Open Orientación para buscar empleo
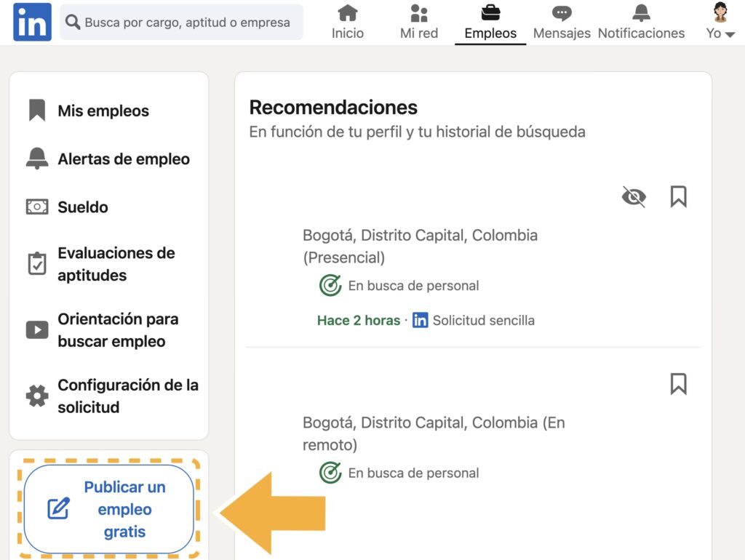Screen dimensions: 745x560 point(118,330)
